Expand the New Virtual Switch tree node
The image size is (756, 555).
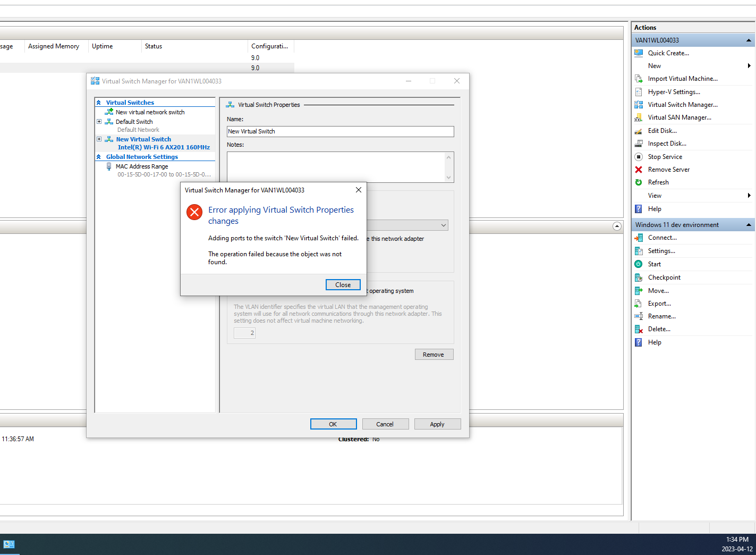(x=99, y=139)
